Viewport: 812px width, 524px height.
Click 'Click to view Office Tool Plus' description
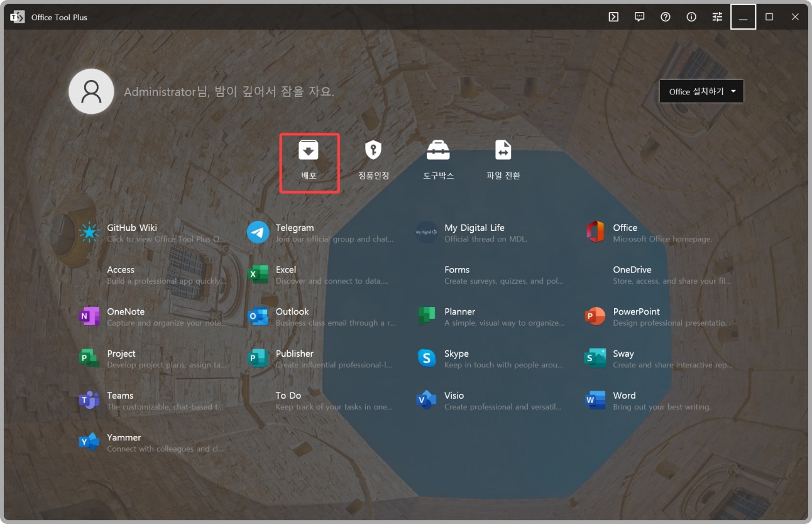click(166, 239)
